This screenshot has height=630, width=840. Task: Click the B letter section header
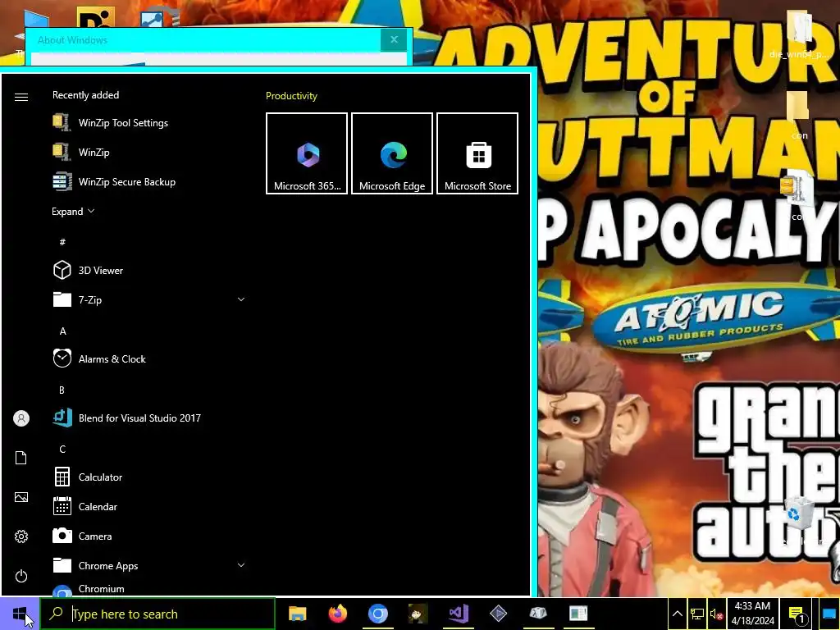(x=62, y=390)
